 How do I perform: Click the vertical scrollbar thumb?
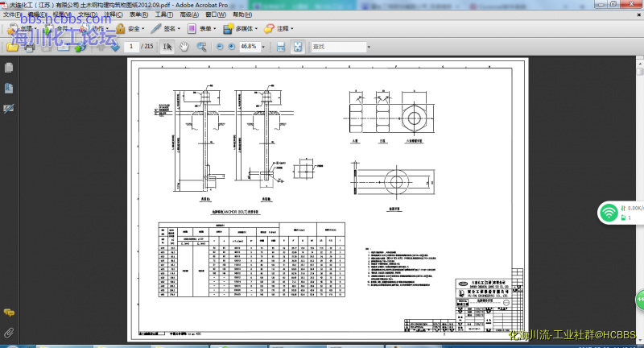pyautogui.click(x=640, y=71)
